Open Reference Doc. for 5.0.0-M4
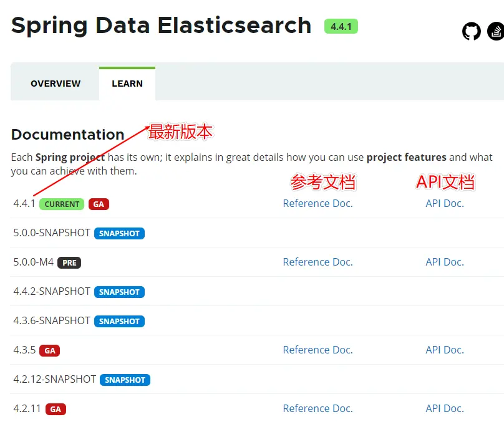Image resolution: width=504 pixels, height=432 pixels. [318, 262]
